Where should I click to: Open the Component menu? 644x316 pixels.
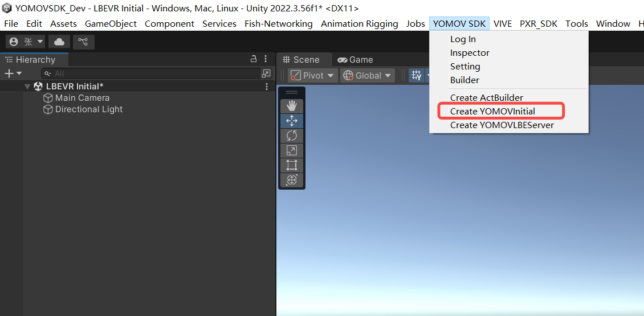point(170,24)
